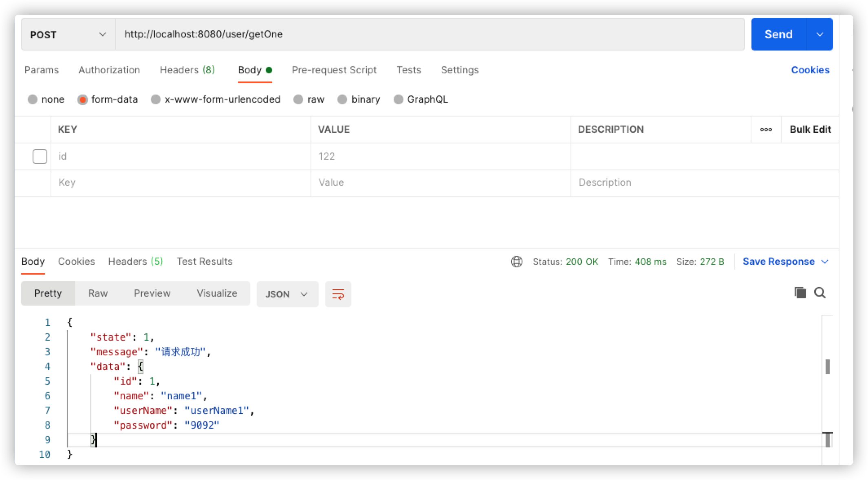This screenshot has width=868, height=480.
Task: Select the form-data radio option
Action: (x=83, y=99)
